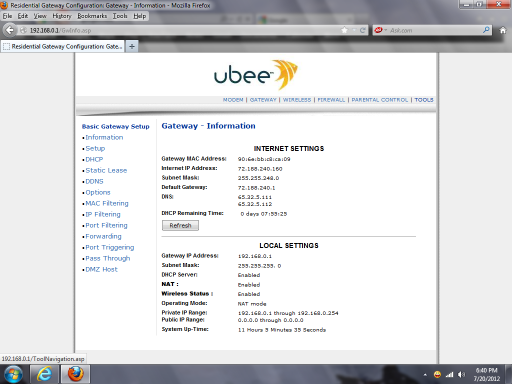512x384 pixels.
Task: Open the Edit menu
Action: 23,16
